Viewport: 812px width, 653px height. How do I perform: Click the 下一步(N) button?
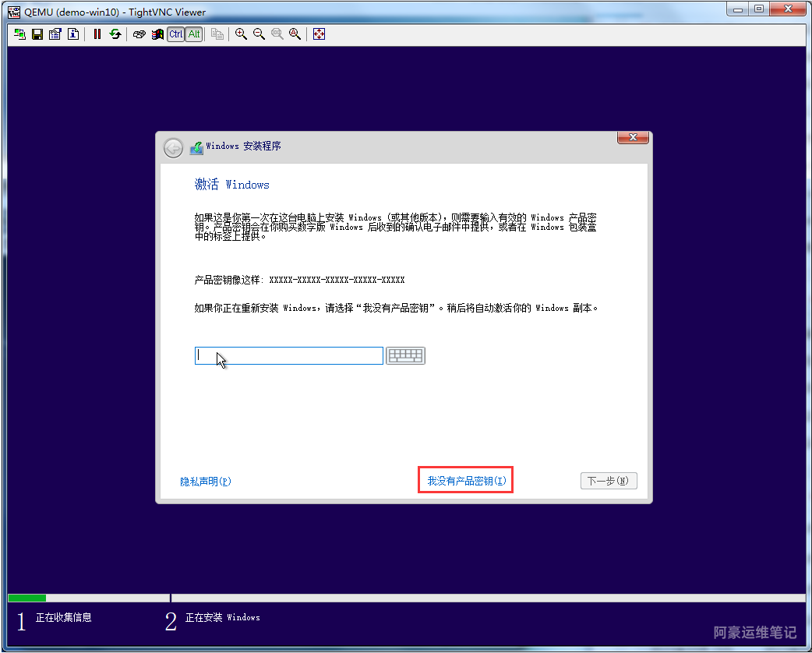click(609, 481)
